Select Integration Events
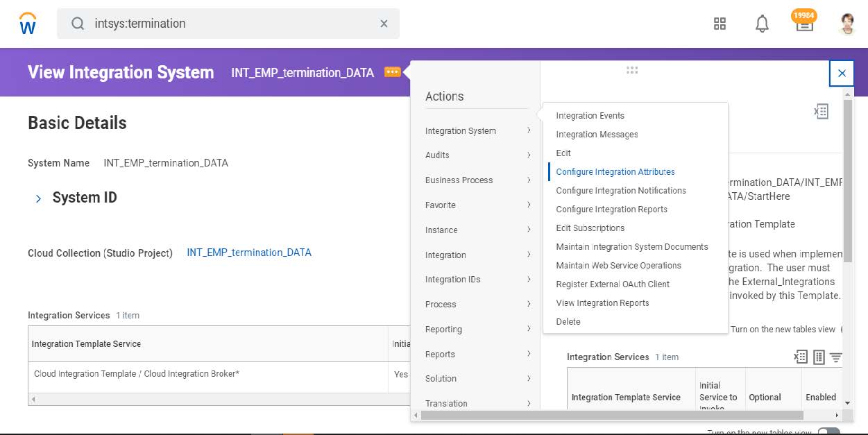The height and width of the screenshot is (435, 868). coord(590,116)
